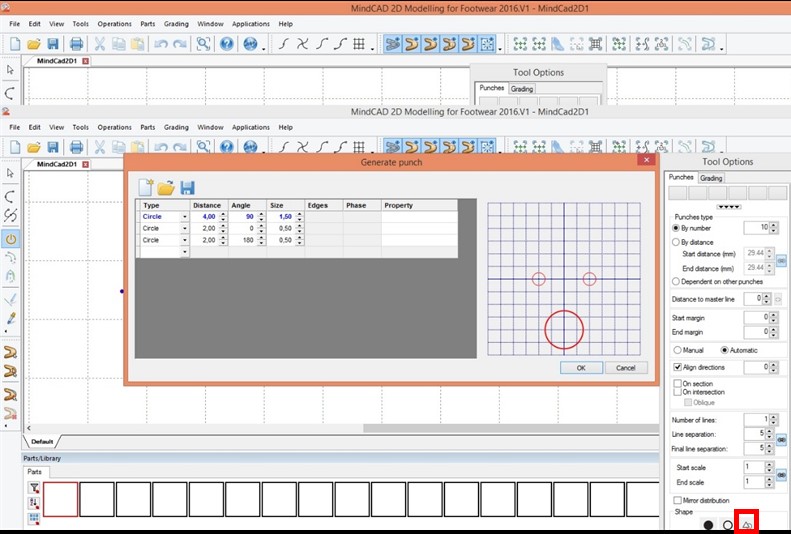Open Type dropdown for second Circle row
The height and width of the screenshot is (534, 791).
tap(185, 228)
